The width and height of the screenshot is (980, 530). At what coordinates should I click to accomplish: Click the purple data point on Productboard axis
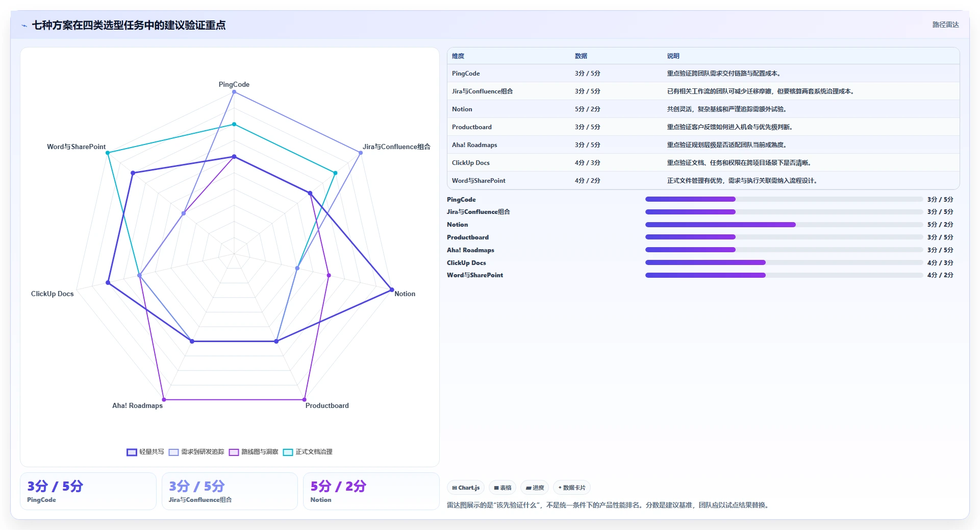[305, 399]
